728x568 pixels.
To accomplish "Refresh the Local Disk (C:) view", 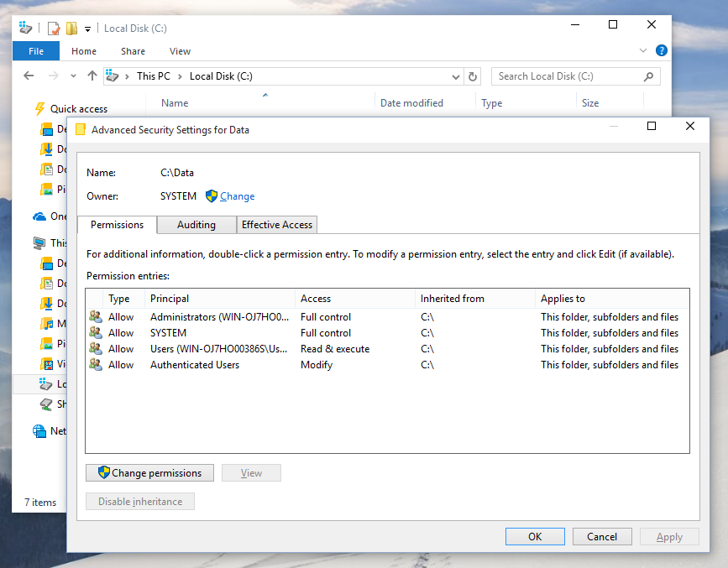I will (472, 76).
